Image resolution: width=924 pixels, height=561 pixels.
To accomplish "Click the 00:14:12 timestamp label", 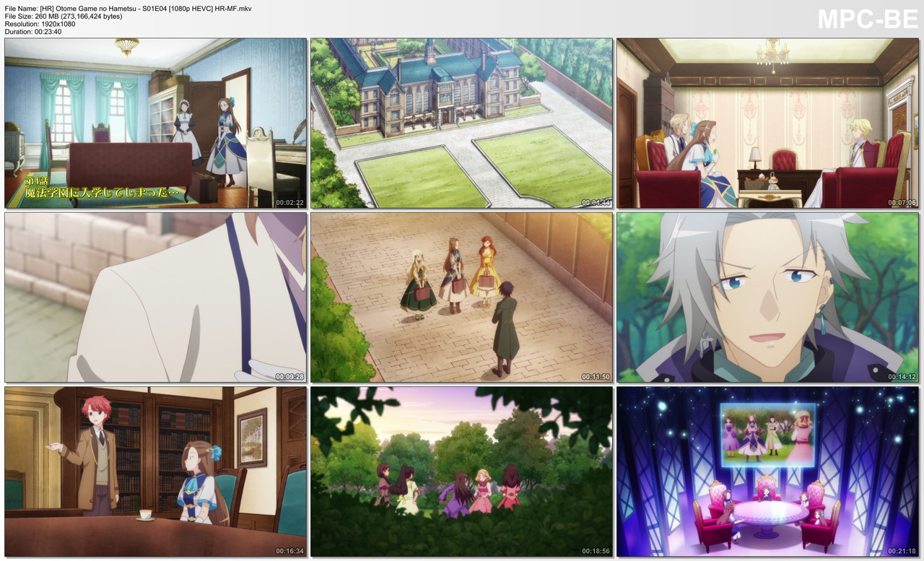I will pos(902,377).
